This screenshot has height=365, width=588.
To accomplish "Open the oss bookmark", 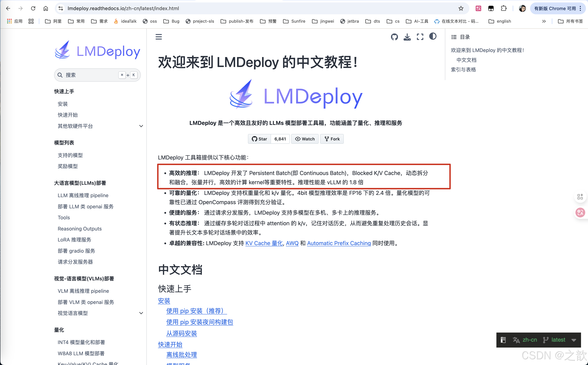I will (150, 21).
